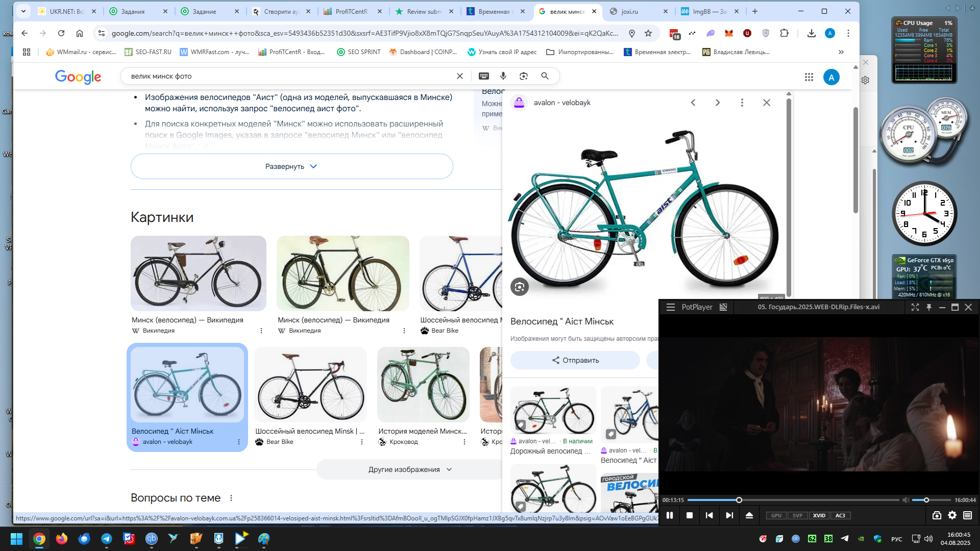Pin PotPlayer window on top
The width and height of the screenshot is (980, 551).
coord(929,307)
